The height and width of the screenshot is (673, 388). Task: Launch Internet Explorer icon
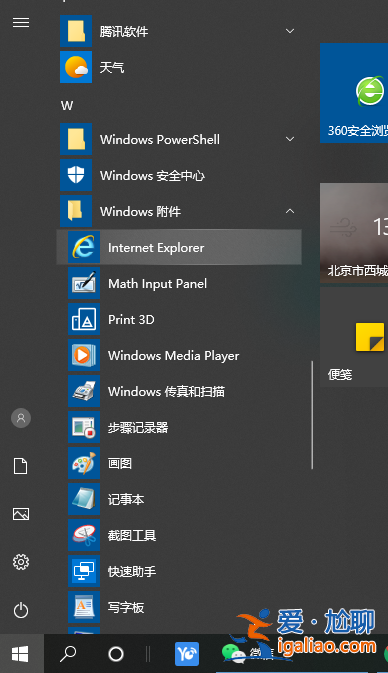pyautogui.click(x=84, y=247)
